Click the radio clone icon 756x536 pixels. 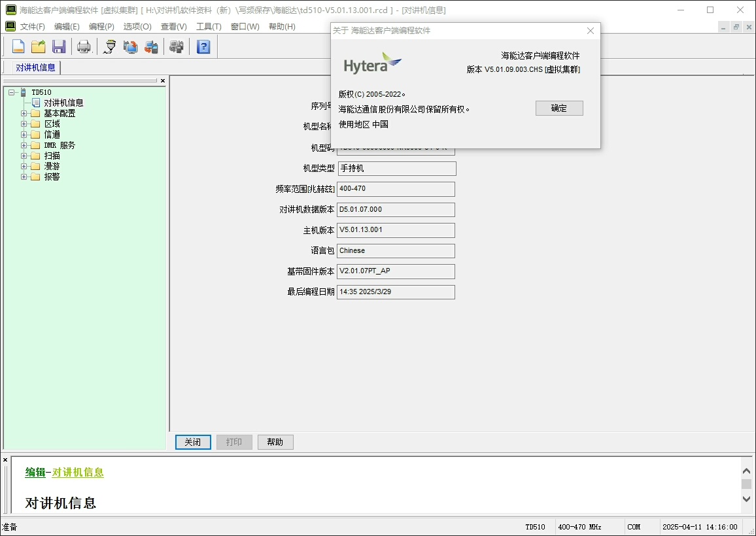(176, 46)
